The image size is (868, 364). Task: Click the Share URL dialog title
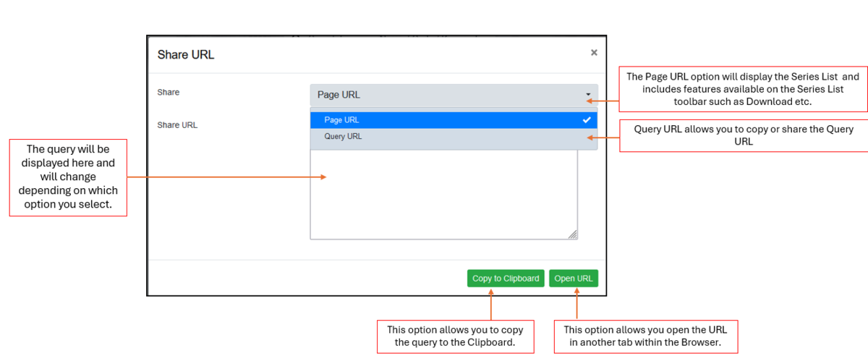[186, 54]
